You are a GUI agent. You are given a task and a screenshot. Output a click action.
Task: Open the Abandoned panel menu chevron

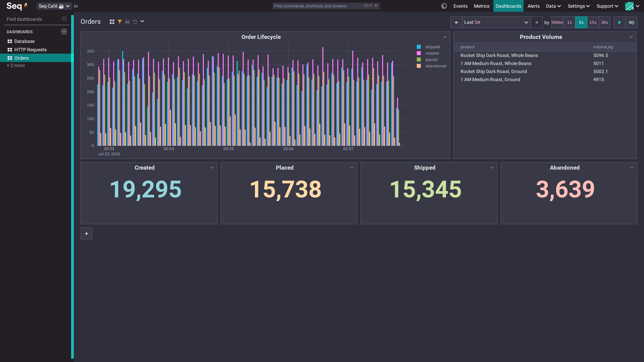632,168
